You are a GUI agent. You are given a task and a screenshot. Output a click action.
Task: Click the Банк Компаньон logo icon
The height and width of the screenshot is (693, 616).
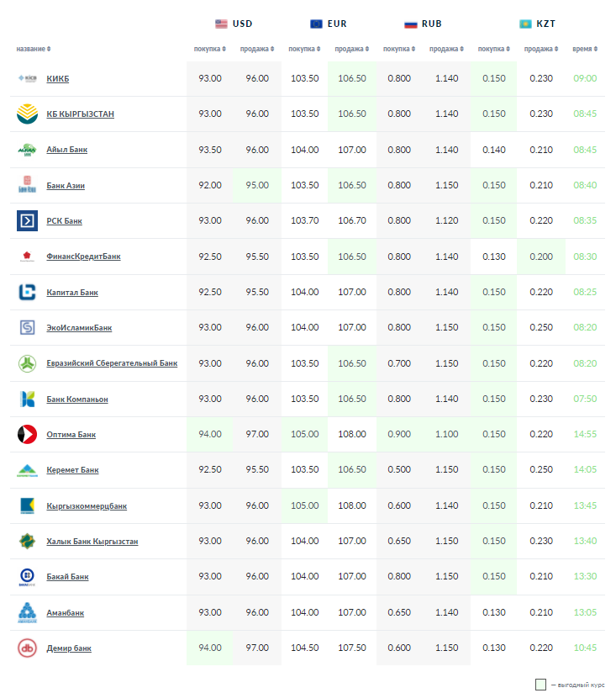[x=27, y=399]
